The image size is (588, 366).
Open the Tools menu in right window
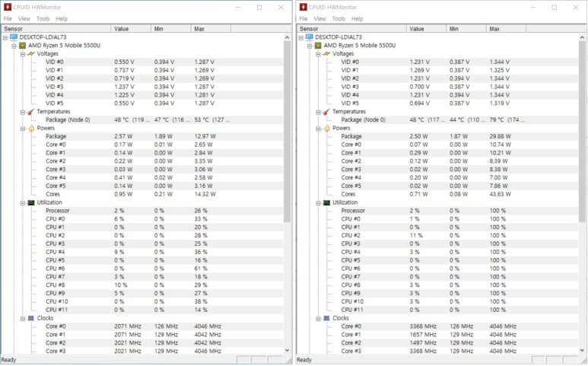coord(338,19)
